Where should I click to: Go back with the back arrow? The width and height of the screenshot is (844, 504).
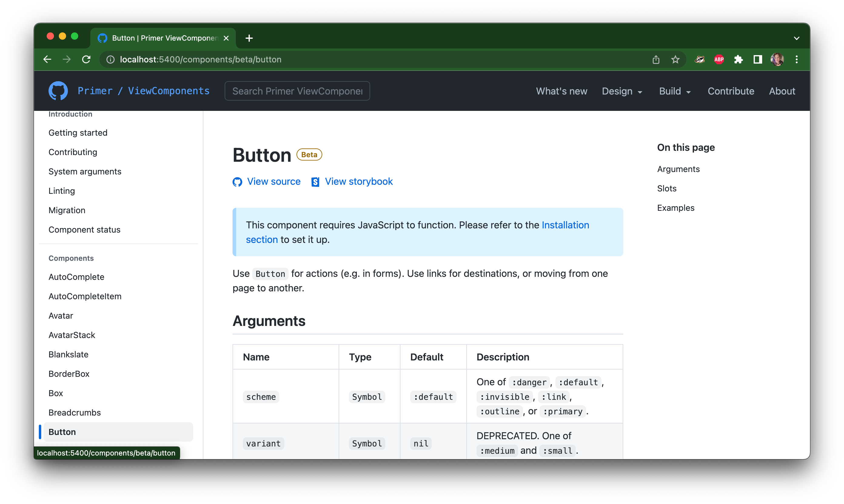(47, 59)
